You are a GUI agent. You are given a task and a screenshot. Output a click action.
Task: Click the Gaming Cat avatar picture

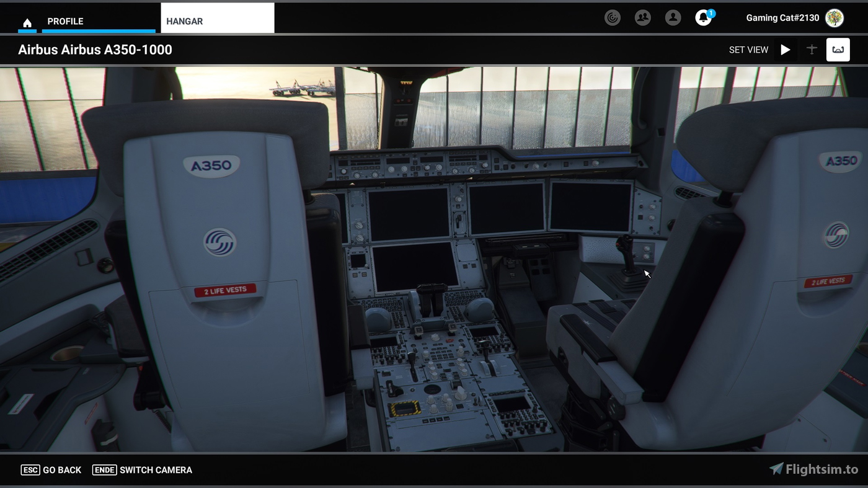tap(835, 17)
